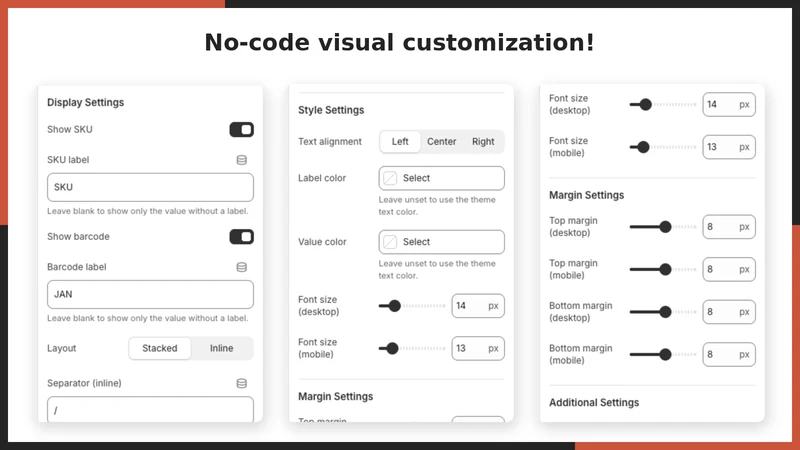Set text alignment to Left
800x450 pixels.
coord(400,142)
